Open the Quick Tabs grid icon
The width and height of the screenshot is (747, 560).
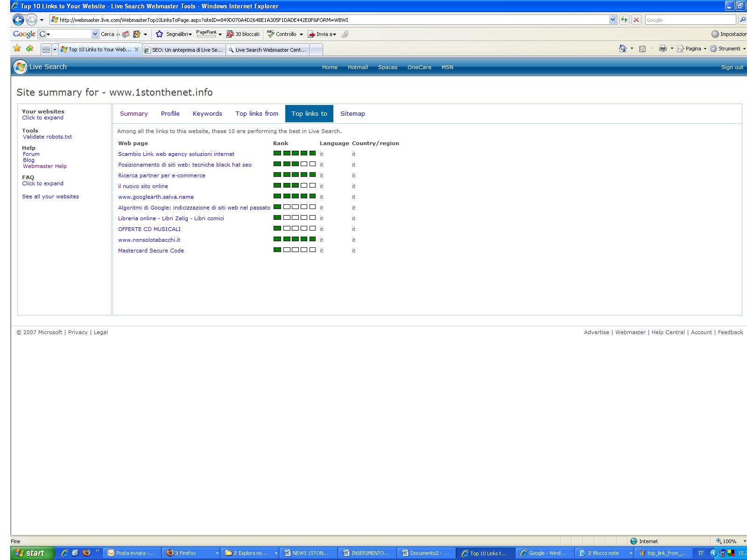pos(46,49)
